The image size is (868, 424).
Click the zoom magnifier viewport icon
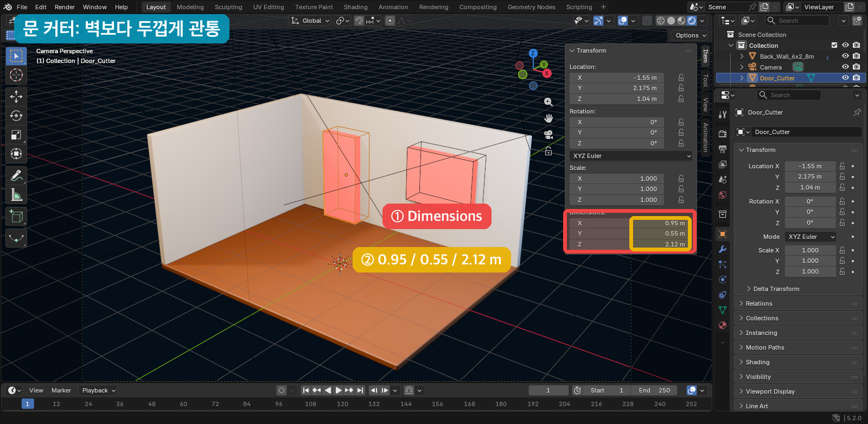pyautogui.click(x=548, y=102)
